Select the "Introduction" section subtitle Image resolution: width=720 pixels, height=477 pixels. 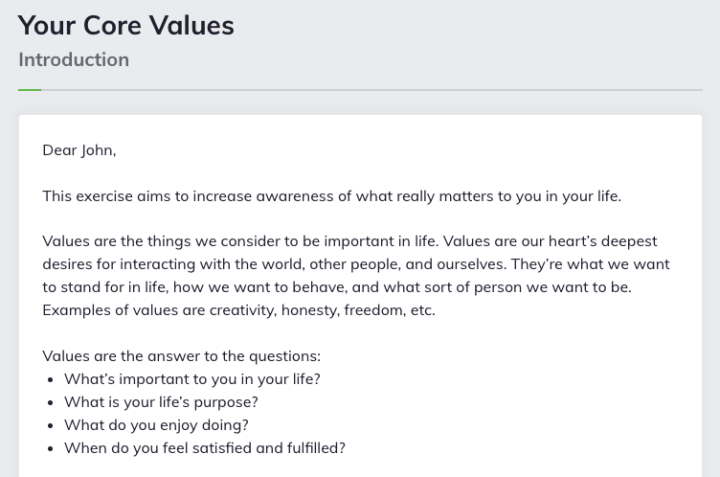point(74,60)
